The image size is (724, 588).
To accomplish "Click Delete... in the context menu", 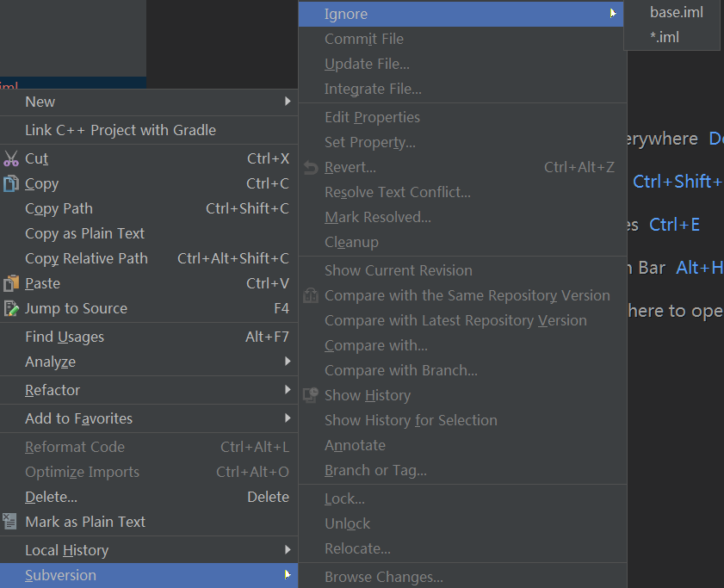I will coord(52,497).
